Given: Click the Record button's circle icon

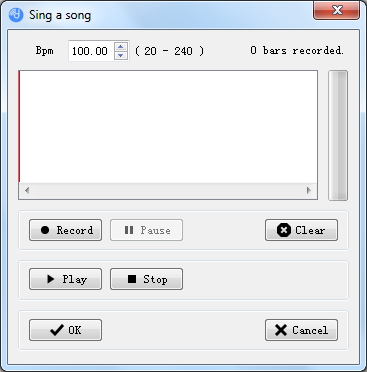Looking at the screenshot, I should pos(45,230).
